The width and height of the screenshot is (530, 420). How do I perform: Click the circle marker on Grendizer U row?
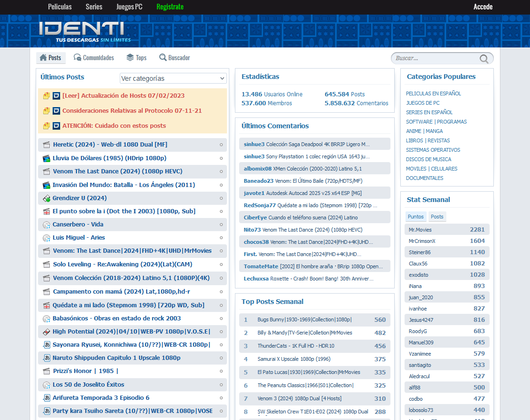point(221,198)
